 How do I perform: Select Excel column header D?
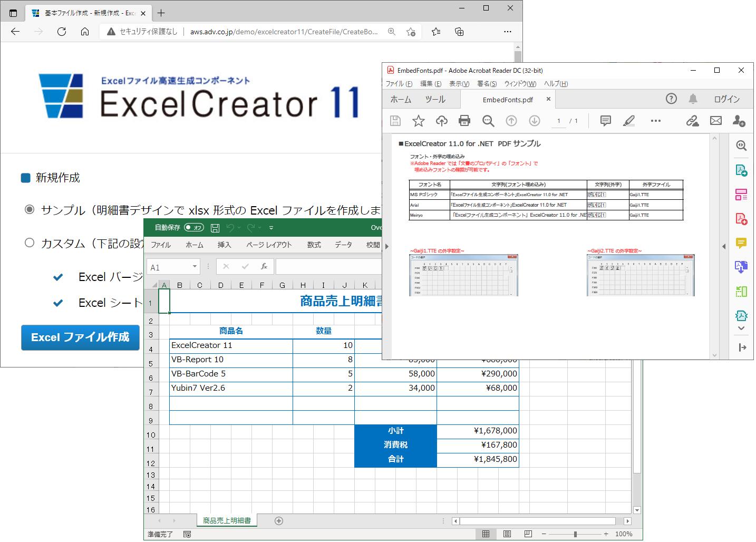pyautogui.click(x=220, y=285)
